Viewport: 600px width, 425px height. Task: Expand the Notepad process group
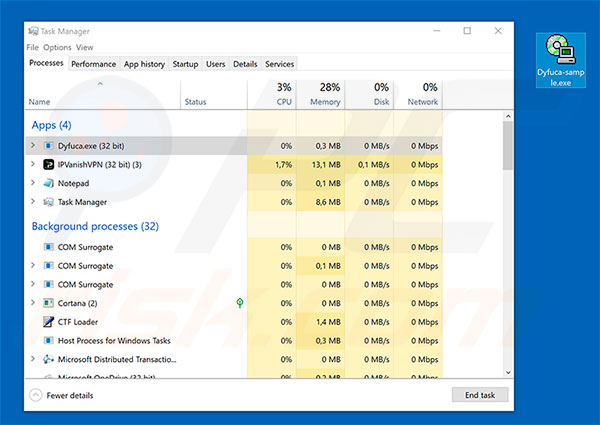click(x=33, y=183)
